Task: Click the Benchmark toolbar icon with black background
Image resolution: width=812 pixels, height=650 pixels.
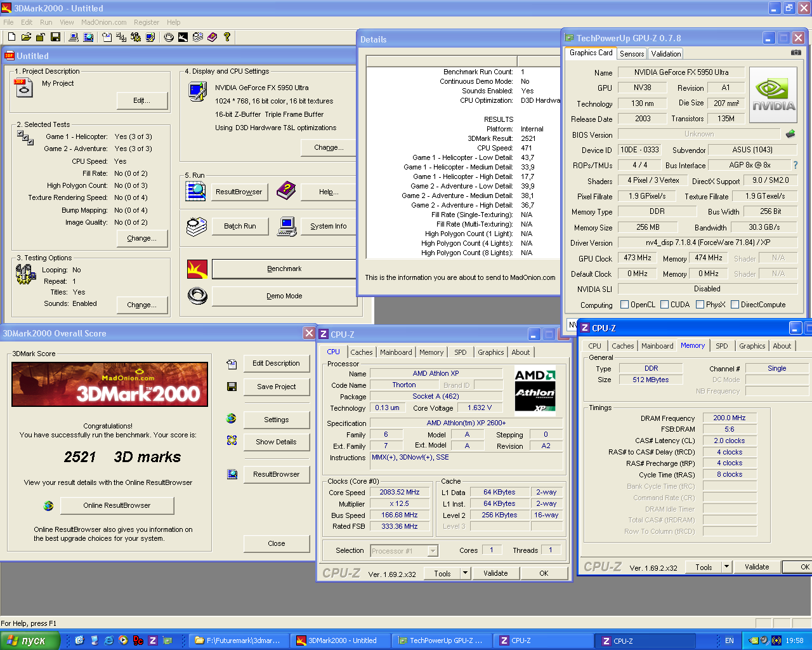Action: 183,37
